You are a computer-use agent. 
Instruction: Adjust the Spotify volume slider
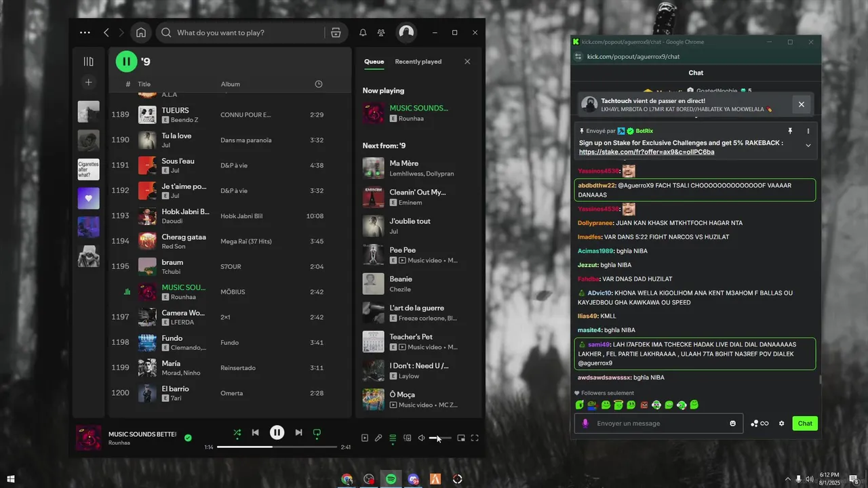point(440,438)
